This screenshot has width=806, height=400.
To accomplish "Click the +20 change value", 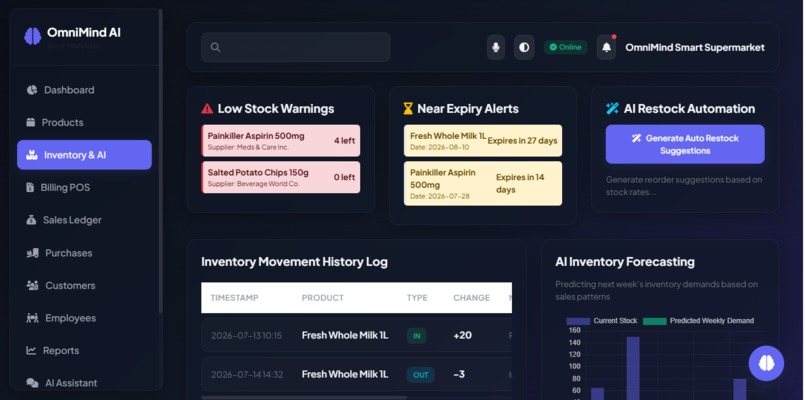I will tap(463, 335).
